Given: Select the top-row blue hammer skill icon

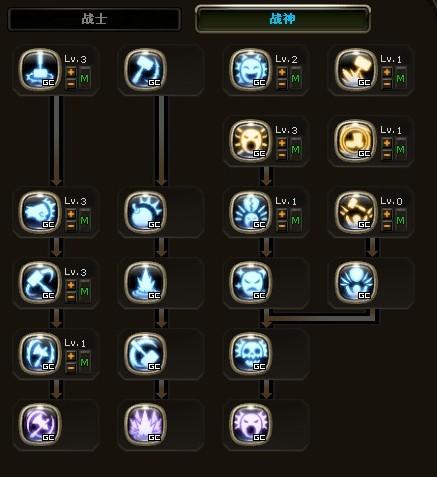Looking at the screenshot, I should pos(145,70).
